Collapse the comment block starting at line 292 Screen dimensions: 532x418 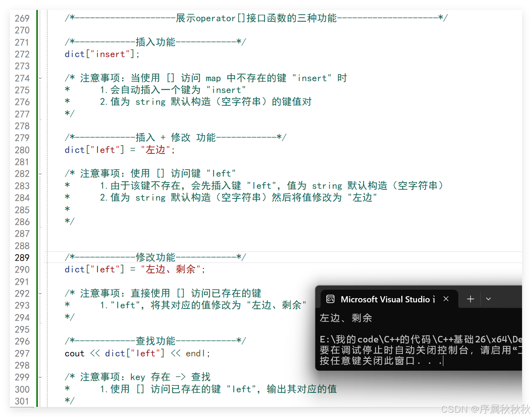pos(40,293)
